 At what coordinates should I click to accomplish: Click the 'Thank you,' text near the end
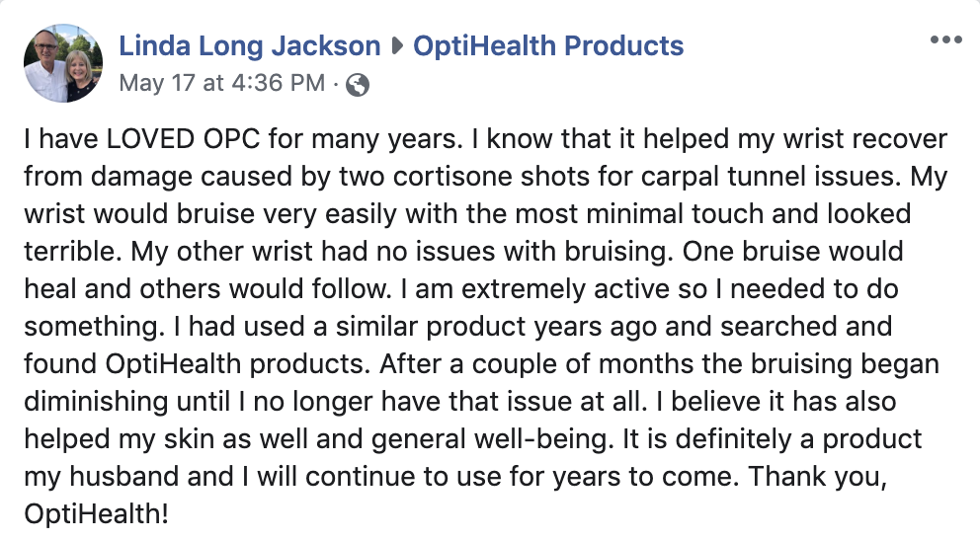click(x=818, y=477)
